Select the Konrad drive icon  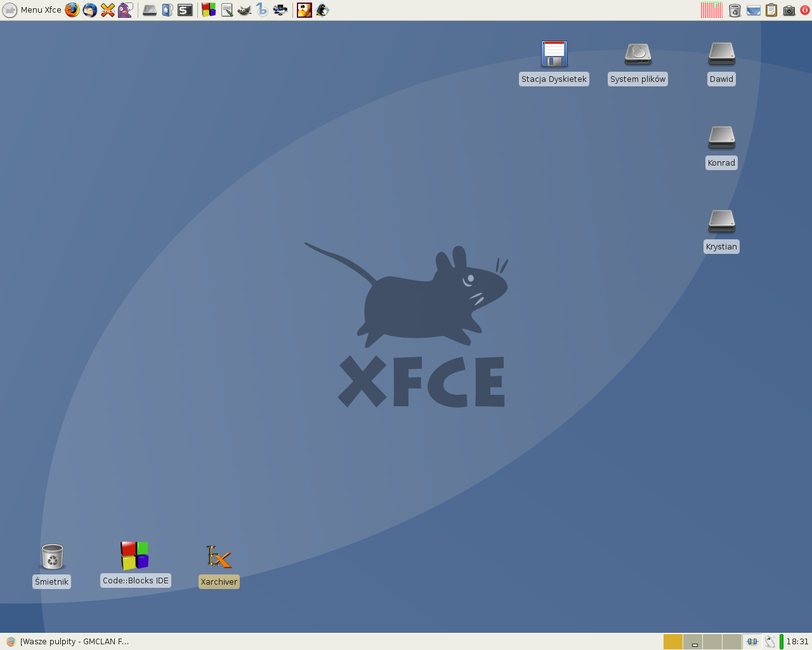[721, 138]
